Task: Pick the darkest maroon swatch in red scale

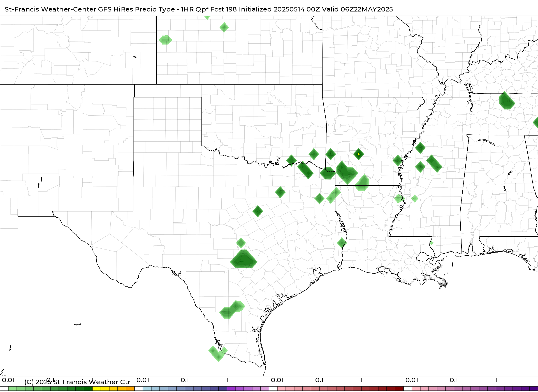Action: pyautogui.click(x=399, y=389)
